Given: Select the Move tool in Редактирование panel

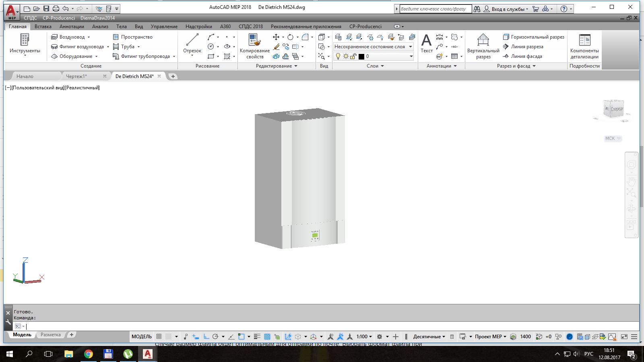Looking at the screenshot, I should pyautogui.click(x=276, y=37).
